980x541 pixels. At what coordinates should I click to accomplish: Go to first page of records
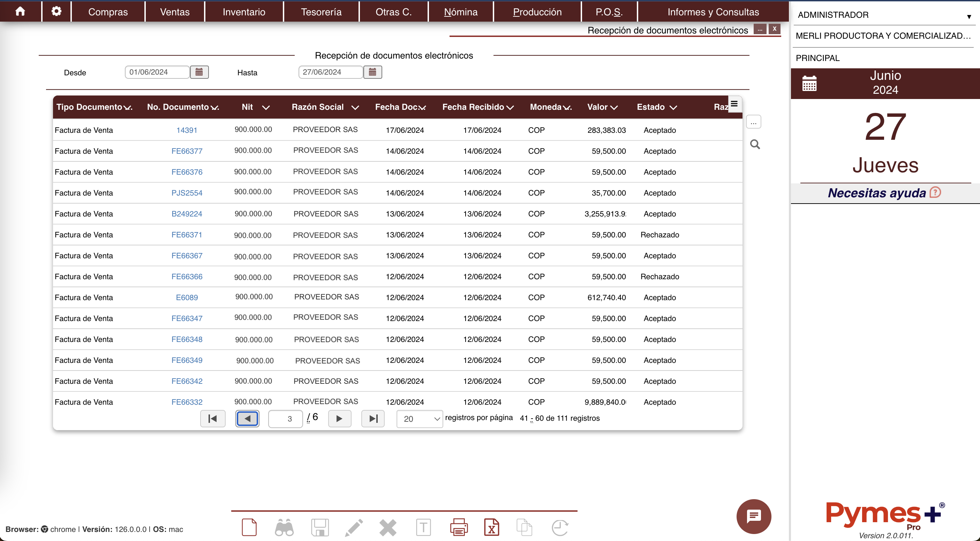(213, 419)
